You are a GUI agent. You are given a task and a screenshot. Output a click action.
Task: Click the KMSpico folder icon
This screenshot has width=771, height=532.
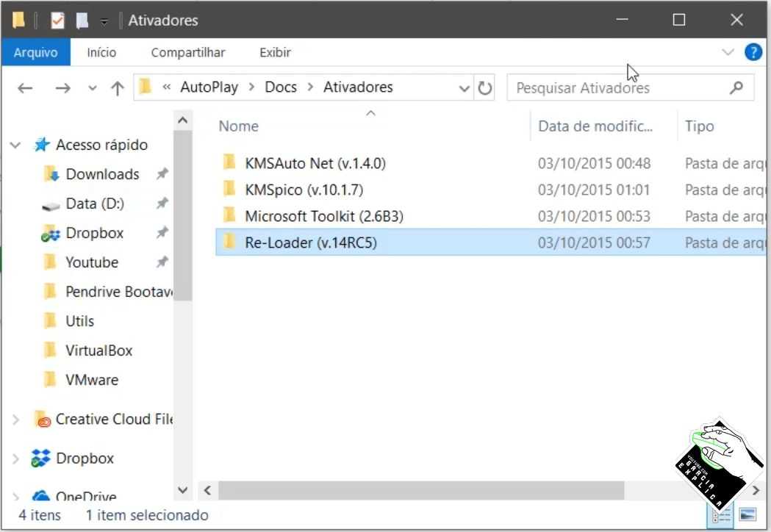click(229, 189)
